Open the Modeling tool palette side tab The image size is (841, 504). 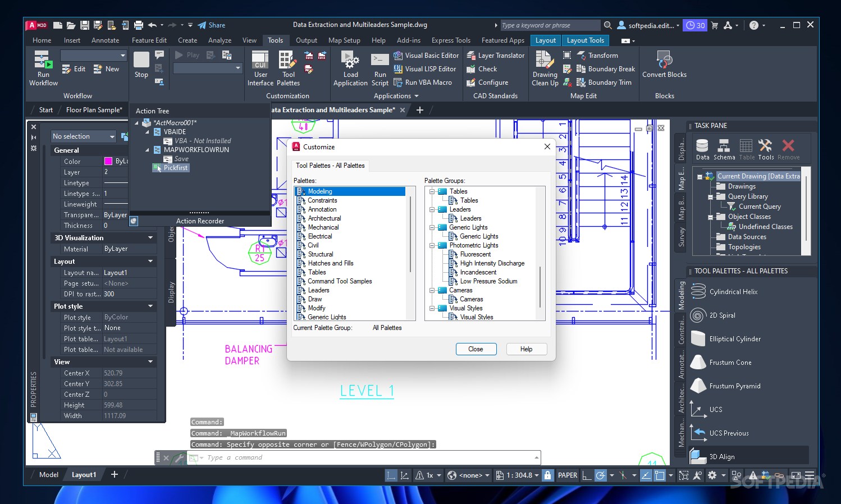[682, 296]
